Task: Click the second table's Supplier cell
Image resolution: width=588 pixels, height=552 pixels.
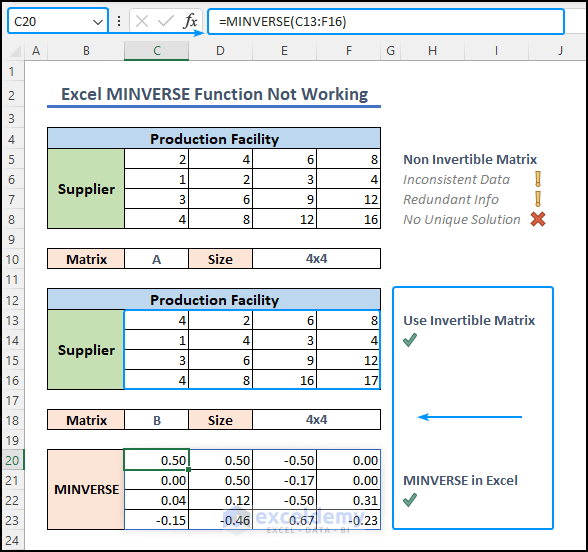Action: (x=86, y=350)
